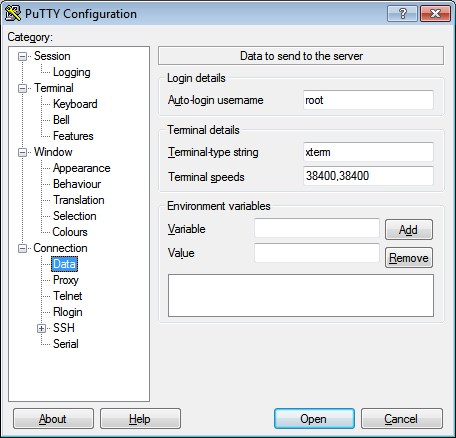Select the Session category
Screen dimensions: 456x438
(52, 56)
